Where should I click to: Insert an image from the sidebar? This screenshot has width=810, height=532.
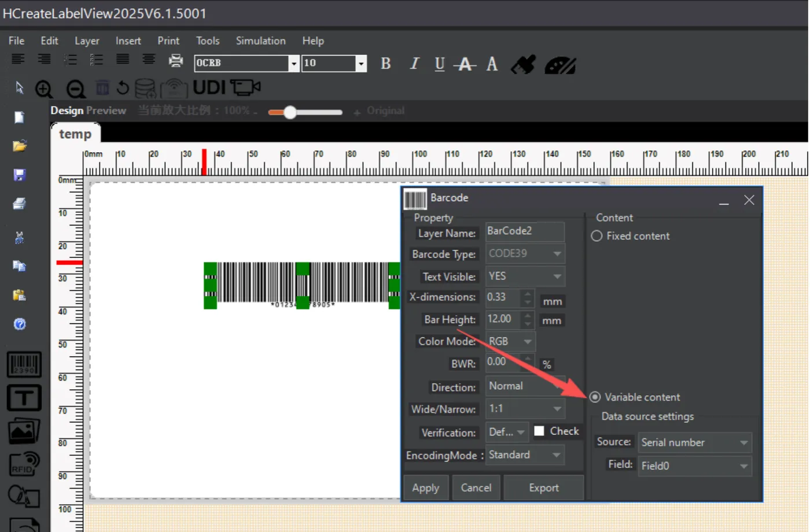point(24,431)
